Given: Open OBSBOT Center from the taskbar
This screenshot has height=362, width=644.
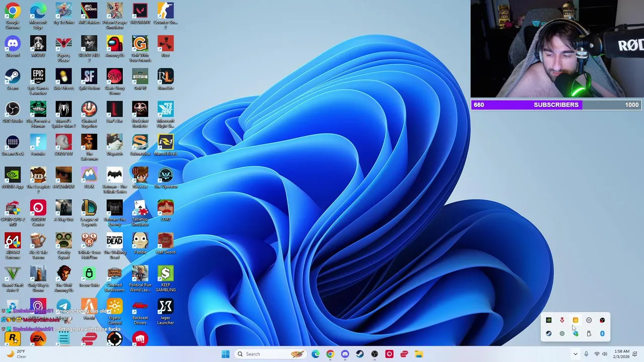Looking at the screenshot, I should click(x=389, y=354).
